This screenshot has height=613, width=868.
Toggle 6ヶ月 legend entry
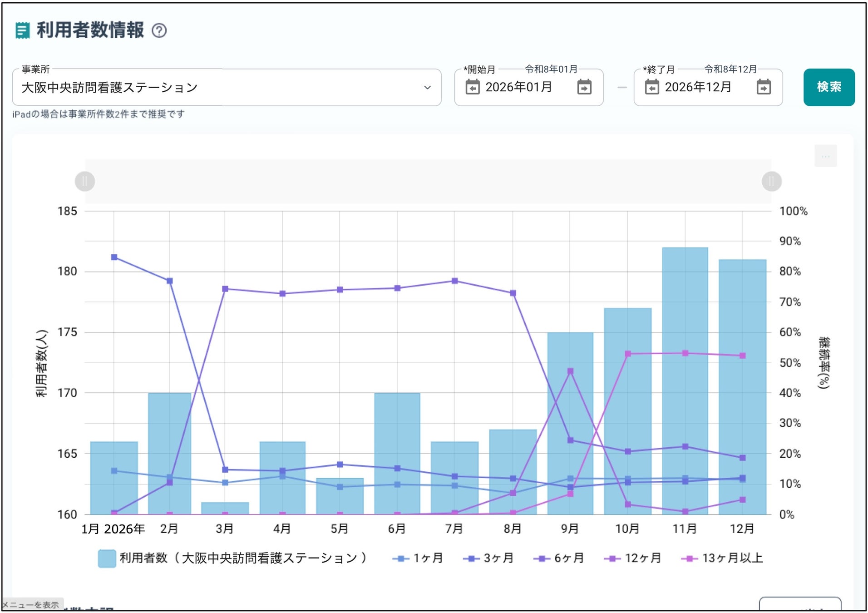(559, 558)
